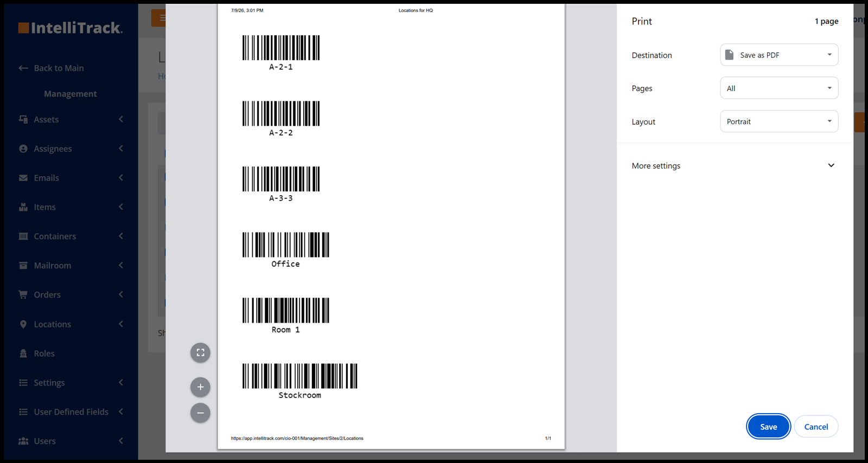Screen dimensions: 868x463
Task: Click the Settings list icon
Action: (23, 383)
